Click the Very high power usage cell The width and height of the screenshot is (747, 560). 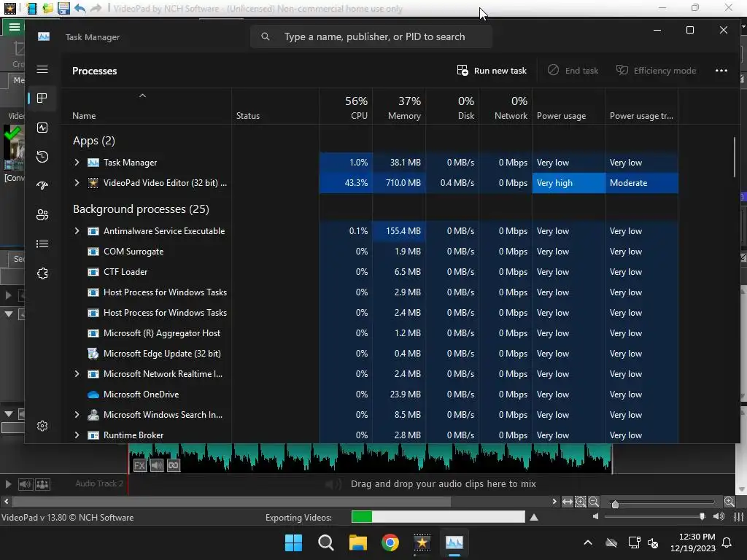569,183
